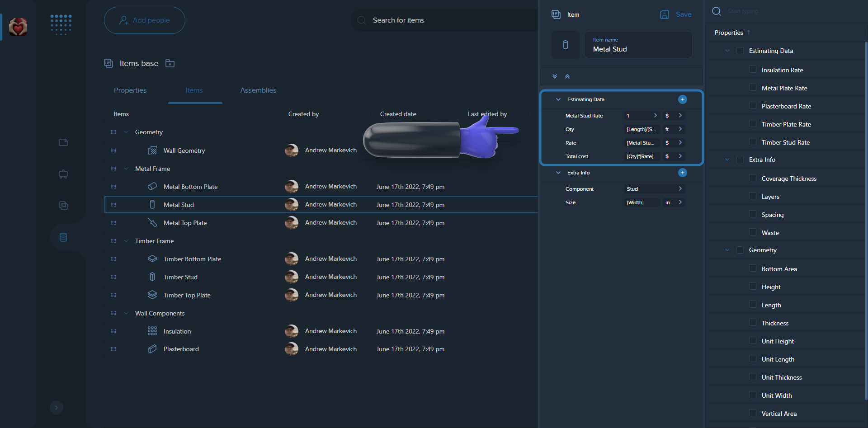The width and height of the screenshot is (868, 428).
Task: Click the plus icon on Extra Info section
Action: click(x=683, y=173)
